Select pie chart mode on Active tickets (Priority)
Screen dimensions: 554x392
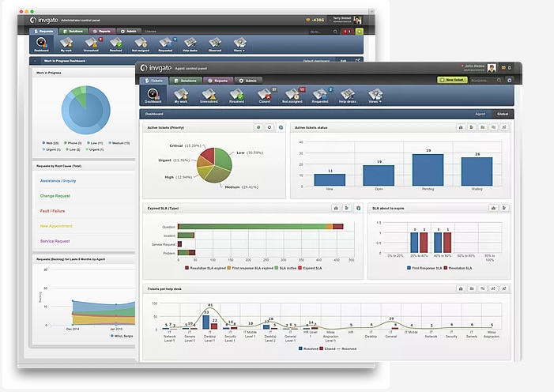tap(258, 127)
